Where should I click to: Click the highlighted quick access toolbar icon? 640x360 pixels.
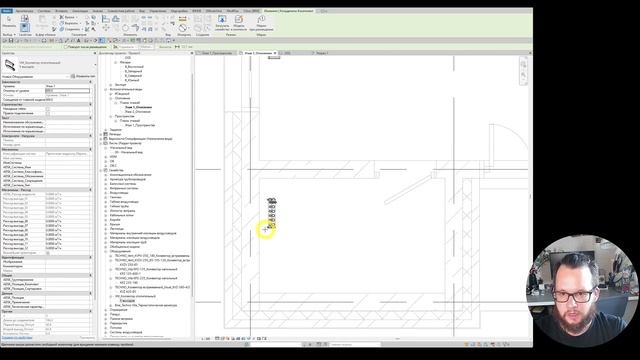(102, 41)
